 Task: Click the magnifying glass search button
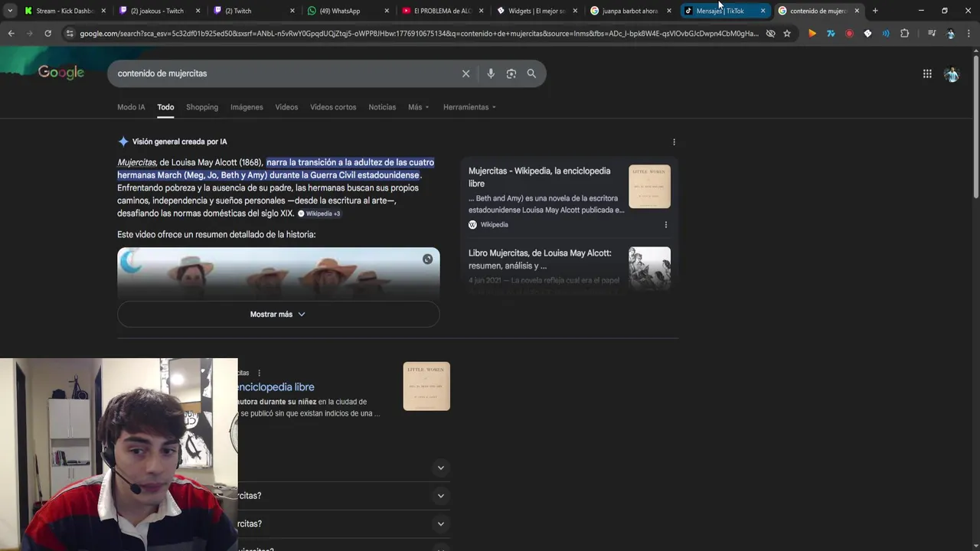[x=531, y=73]
